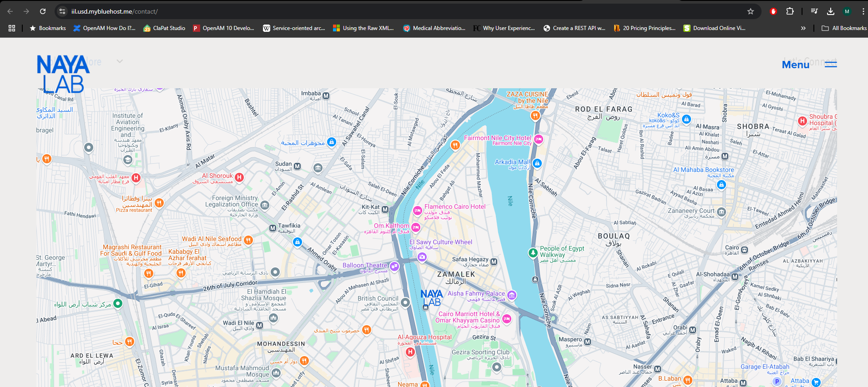Click ZAZA CUISINE restaurant pin
Viewport: 868px width, 387px height.
click(535, 116)
